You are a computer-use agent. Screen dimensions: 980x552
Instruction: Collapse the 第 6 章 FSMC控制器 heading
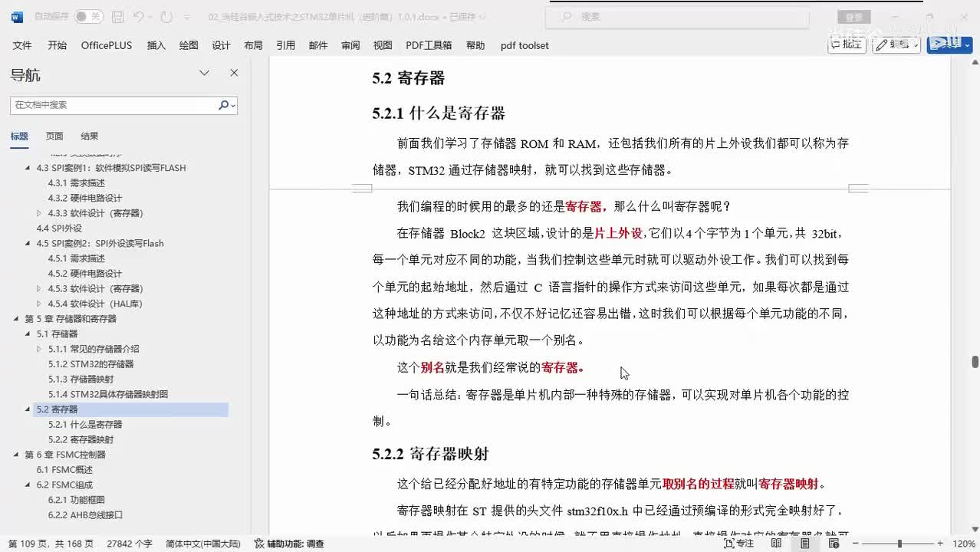click(17, 455)
